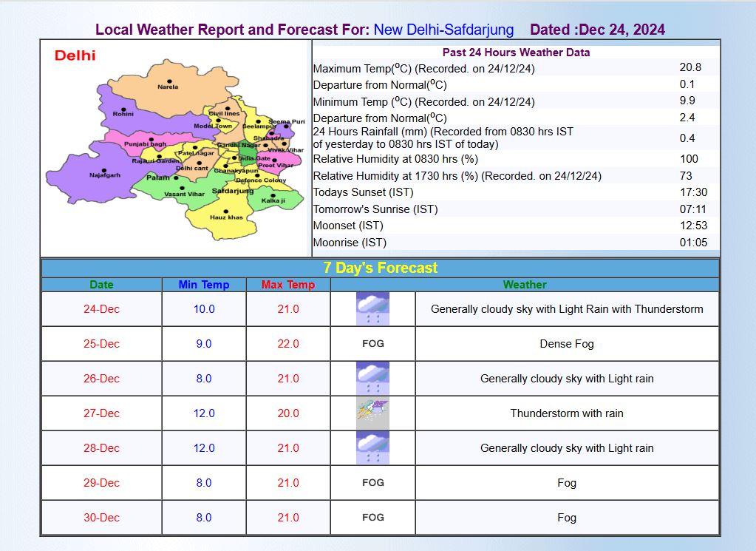Screen dimensions: 756x551
Task: Click the 1730 hrs humidity value 73
Action: click(x=686, y=175)
